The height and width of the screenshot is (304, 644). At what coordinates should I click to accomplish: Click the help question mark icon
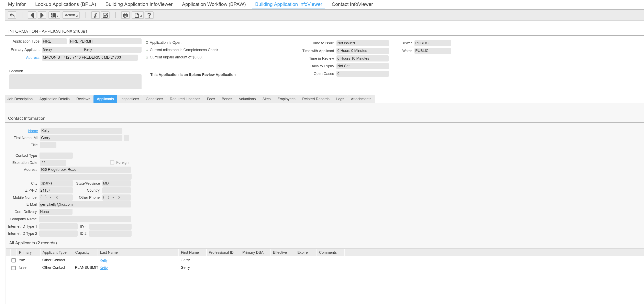point(149,15)
